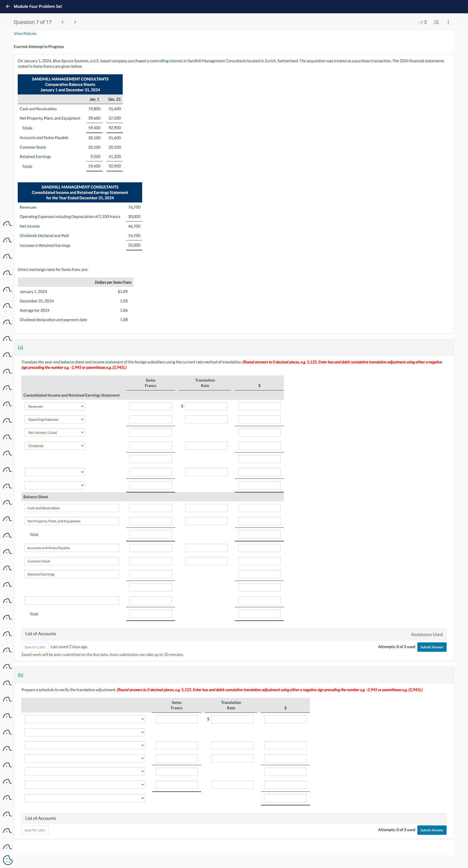Viewport: 468px width, 868px height.
Task: Click the Assistance Used label
Action: (x=426, y=635)
